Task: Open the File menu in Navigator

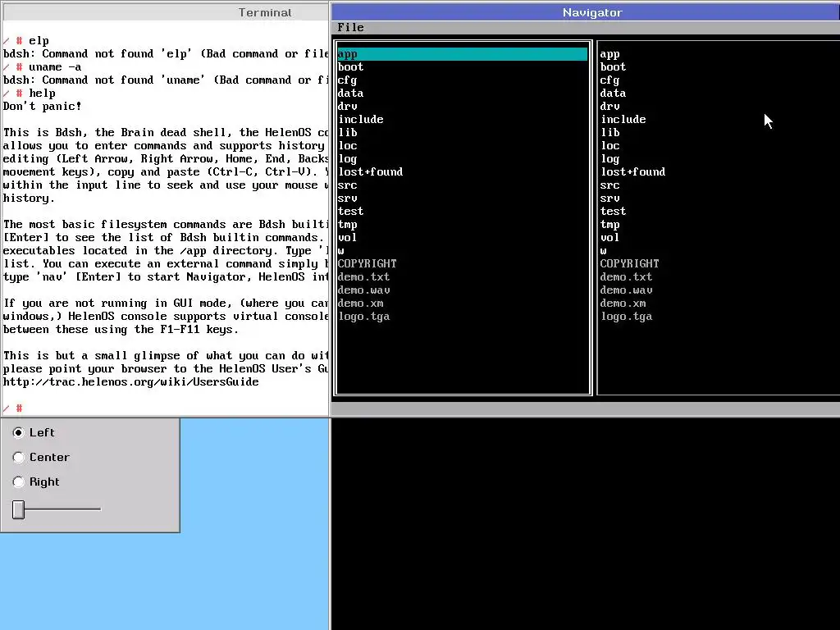Action: (x=350, y=27)
